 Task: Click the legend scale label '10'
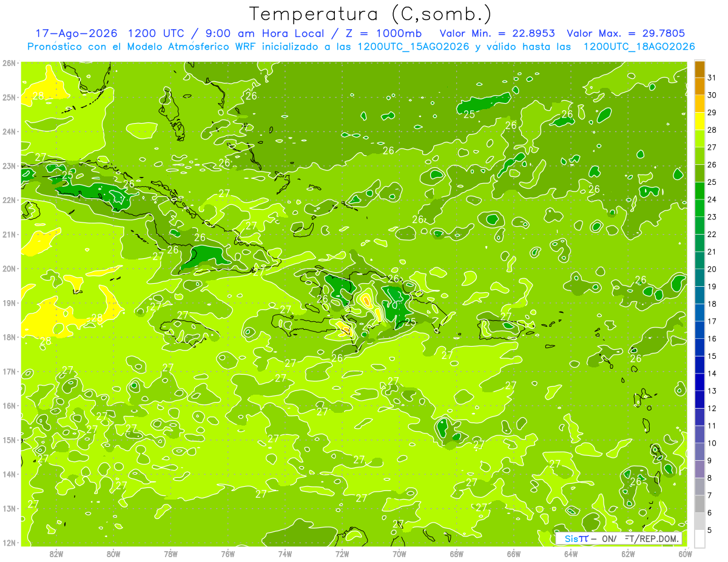pyautogui.click(x=712, y=443)
